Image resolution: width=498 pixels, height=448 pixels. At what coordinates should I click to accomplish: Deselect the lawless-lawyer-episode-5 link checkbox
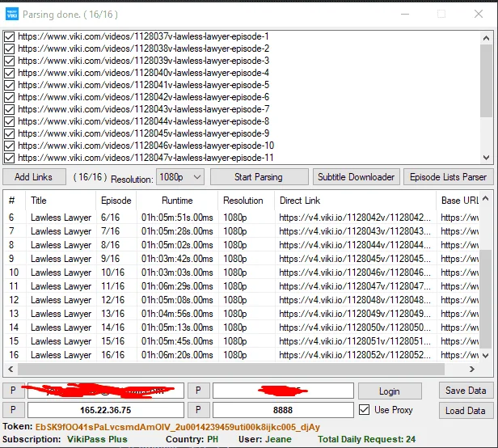click(9, 85)
